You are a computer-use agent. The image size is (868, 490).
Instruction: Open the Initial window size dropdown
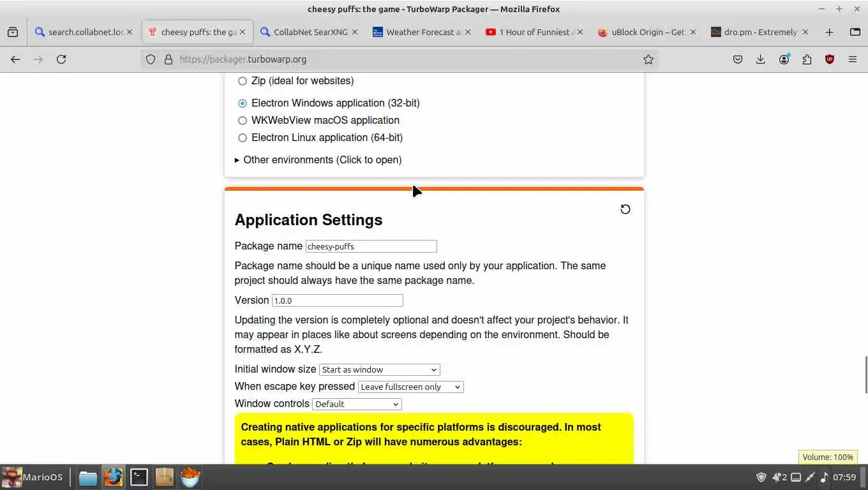tap(379, 369)
